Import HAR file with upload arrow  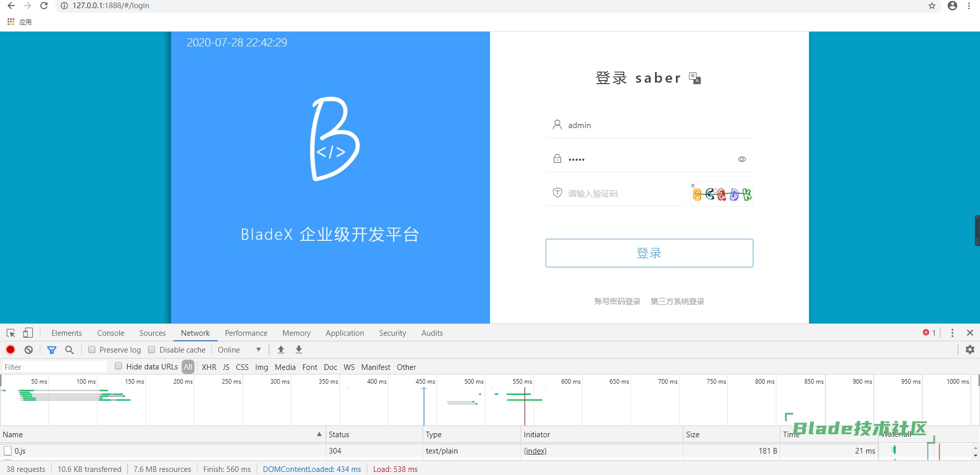coord(281,349)
